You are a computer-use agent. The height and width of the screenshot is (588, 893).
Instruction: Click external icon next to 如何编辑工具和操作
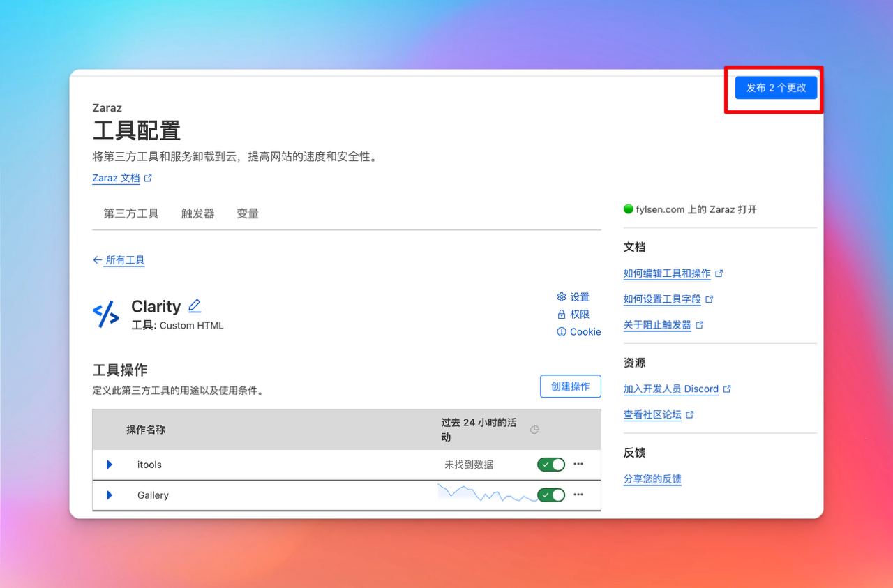719,273
